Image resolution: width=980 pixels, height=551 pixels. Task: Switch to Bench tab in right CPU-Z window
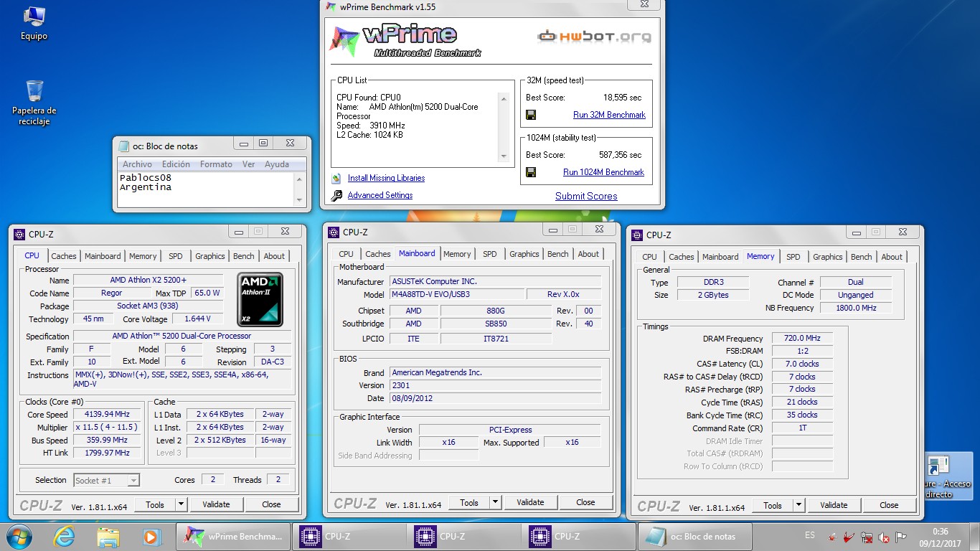(862, 257)
